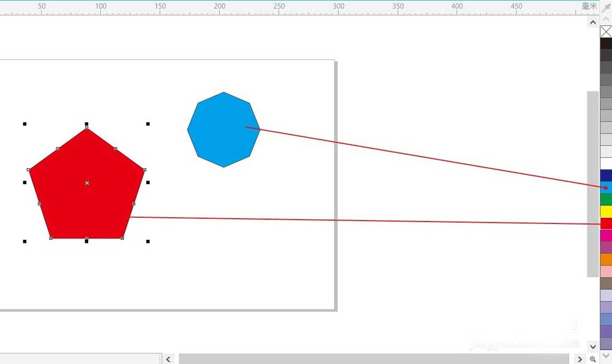612x364 pixels.
Task: Apply the cyan blue swatch
Action: (606, 188)
